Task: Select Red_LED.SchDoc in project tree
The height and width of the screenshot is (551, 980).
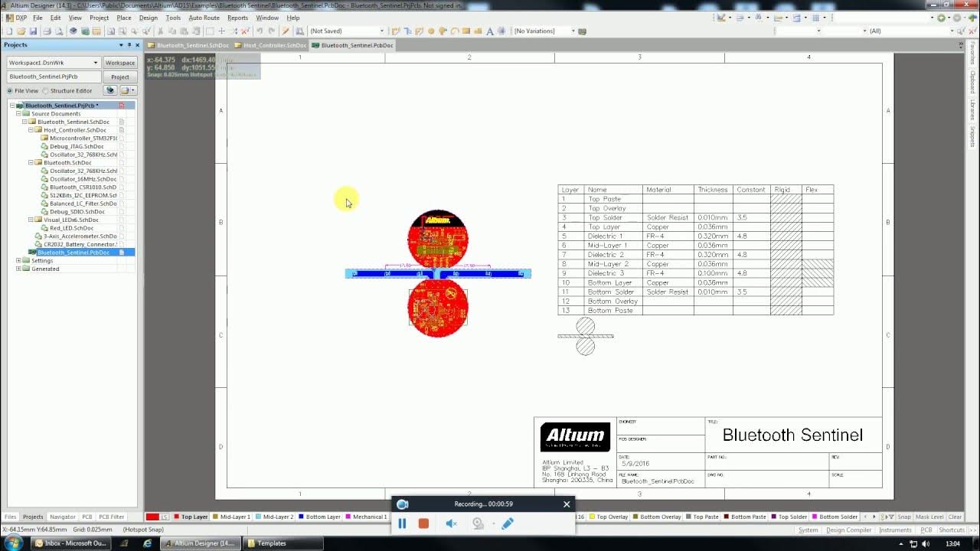Action: click(x=71, y=228)
